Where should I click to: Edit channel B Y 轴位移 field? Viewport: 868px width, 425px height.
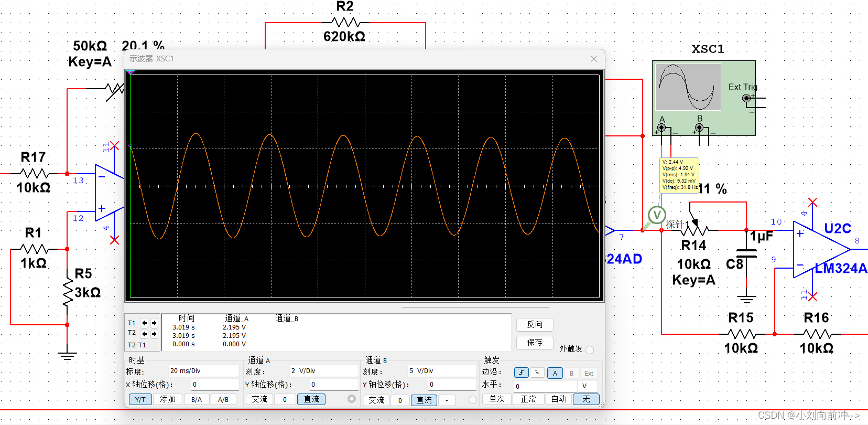coord(452,385)
